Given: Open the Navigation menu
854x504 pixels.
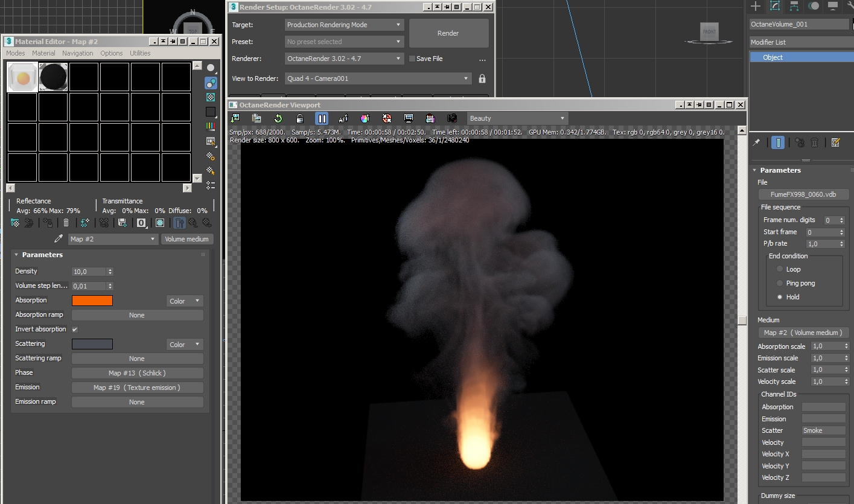Looking at the screenshot, I should (x=78, y=53).
